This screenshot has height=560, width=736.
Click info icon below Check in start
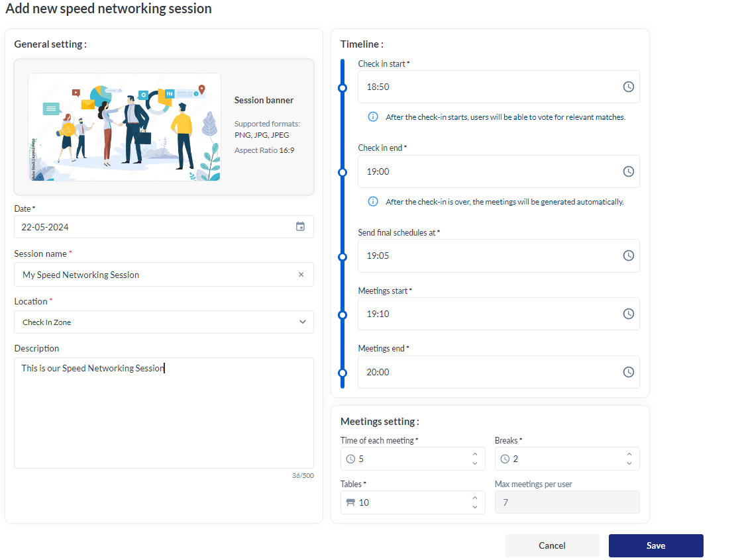pyautogui.click(x=373, y=117)
